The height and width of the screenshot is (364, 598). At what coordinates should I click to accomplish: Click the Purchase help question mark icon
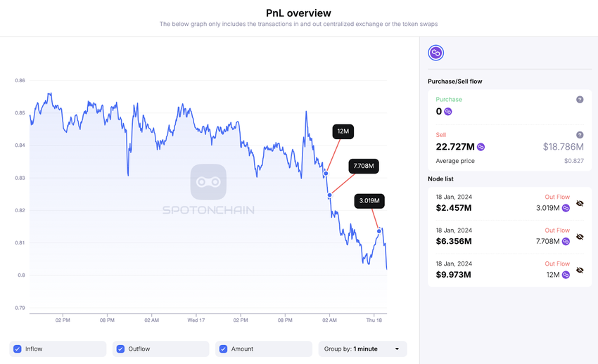tap(580, 100)
